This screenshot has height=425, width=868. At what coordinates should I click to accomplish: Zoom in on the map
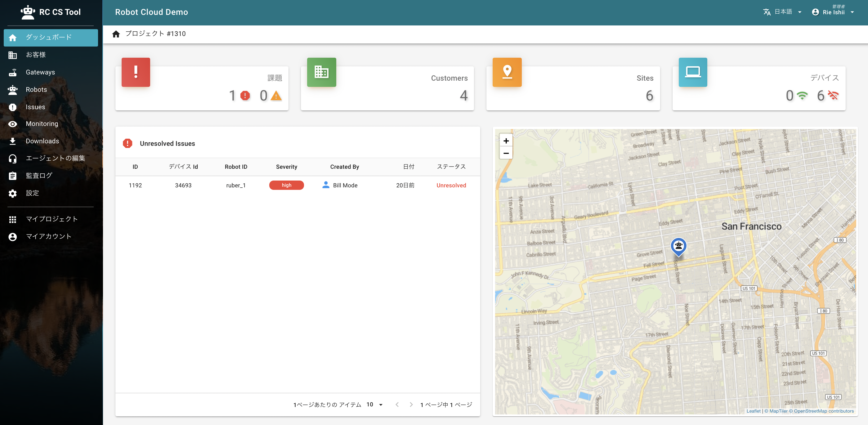click(506, 141)
